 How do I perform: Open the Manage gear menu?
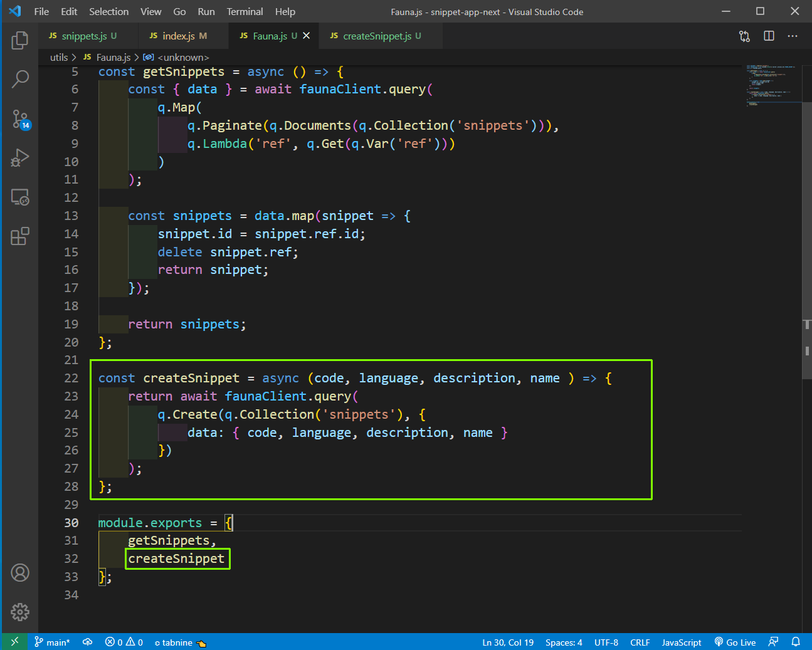pos(20,612)
